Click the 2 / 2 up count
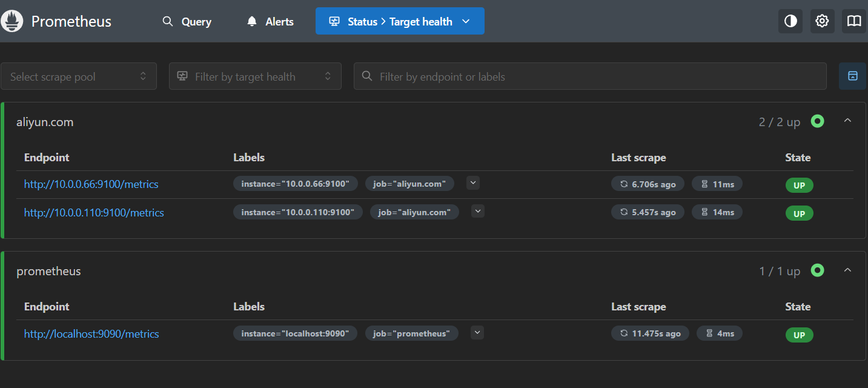This screenshot has width=868, height=388. click(x=780, y=122)
